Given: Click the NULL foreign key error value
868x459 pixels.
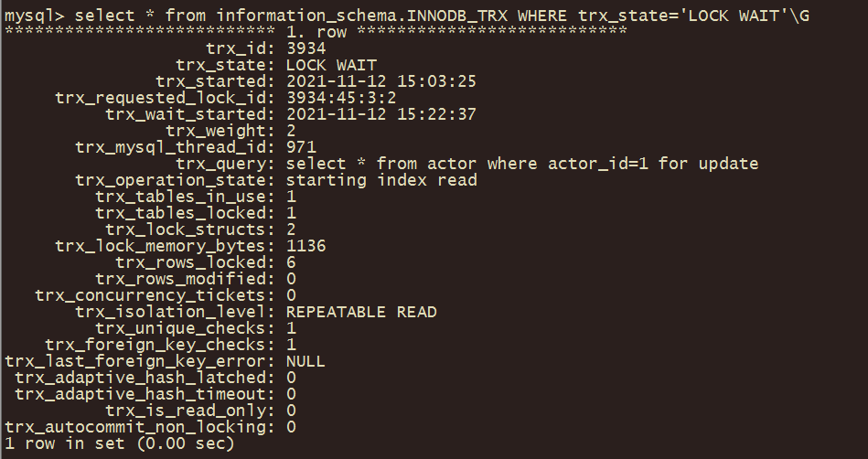Looking at the screenshot, I should tap(305, 361).
